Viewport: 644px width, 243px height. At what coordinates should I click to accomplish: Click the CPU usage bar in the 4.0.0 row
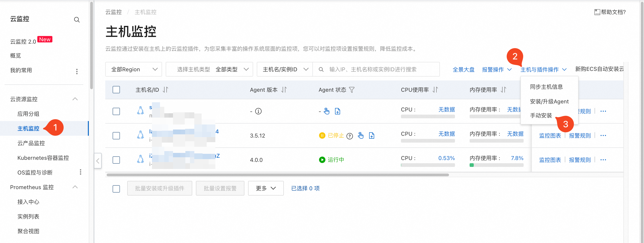coord(428,165)
